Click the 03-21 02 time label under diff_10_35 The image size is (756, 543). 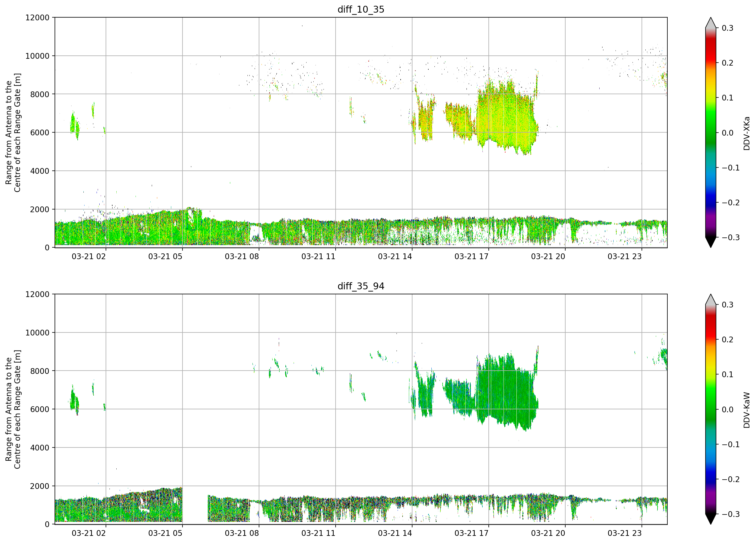(x=89, y=256)
